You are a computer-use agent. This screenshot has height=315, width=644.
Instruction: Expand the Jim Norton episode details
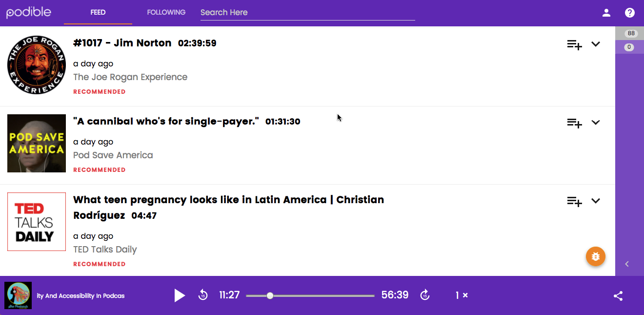[x=596, y=44]
